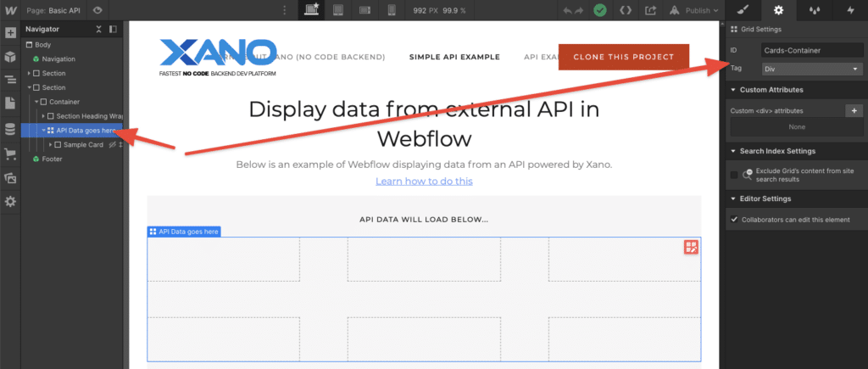
Task: Select the Mobile landscape breakpoint
Action: [364, 10]
